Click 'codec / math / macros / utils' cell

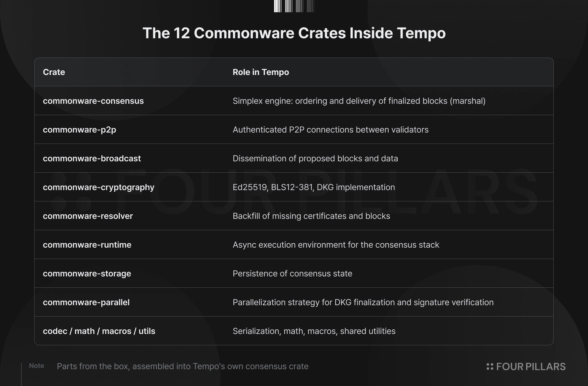point(99,331)
